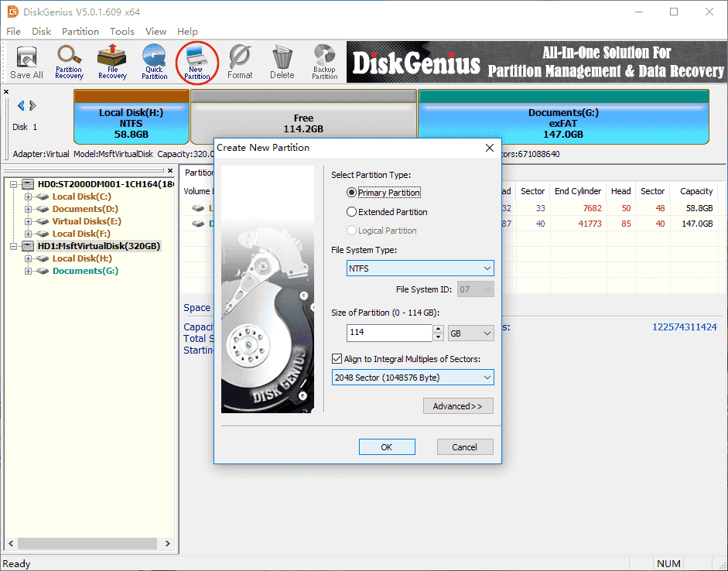This screenshot has width=728, height=571.
Task: Open the Partition menu
Action: pos(80,32)
